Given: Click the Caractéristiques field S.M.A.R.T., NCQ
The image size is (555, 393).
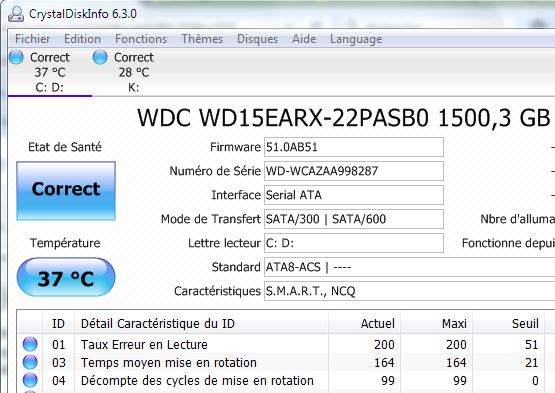Looking at the screenshot, I should 410,291.
